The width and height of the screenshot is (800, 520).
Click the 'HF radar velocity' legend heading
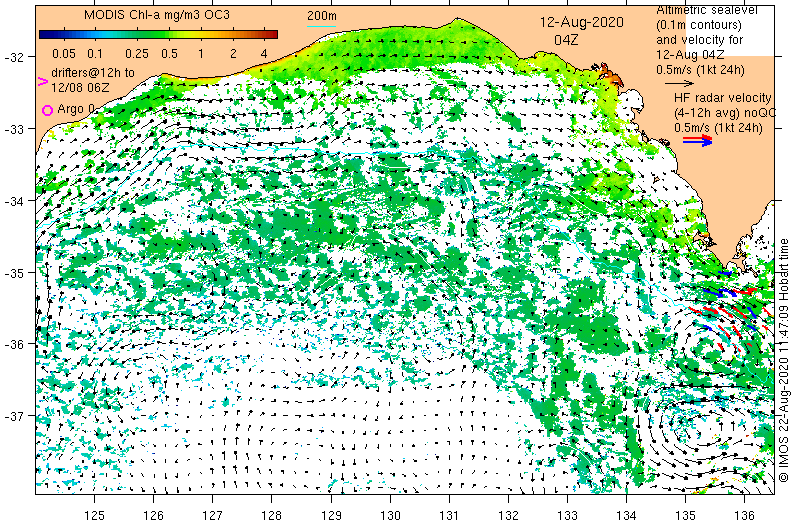[x=722, y=98]
